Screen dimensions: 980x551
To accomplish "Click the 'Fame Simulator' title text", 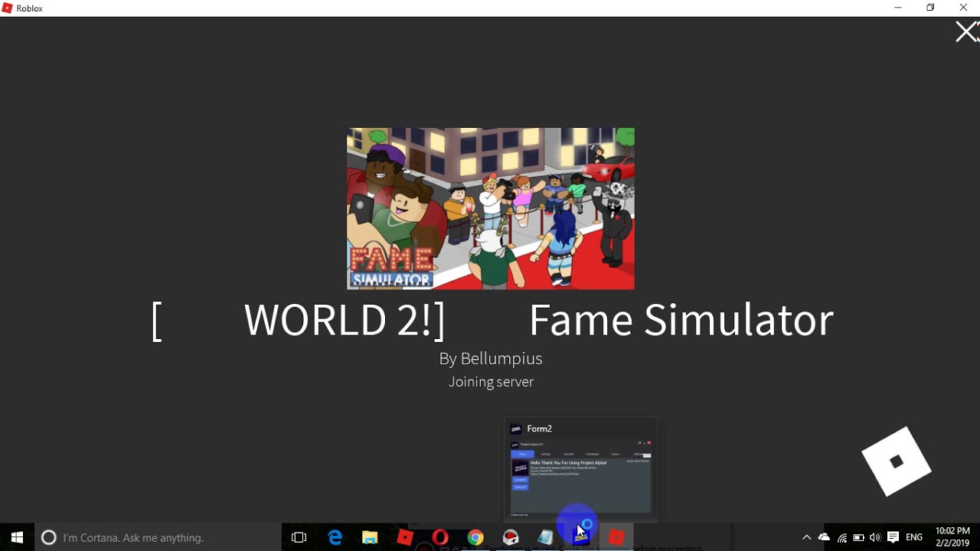I will click(681, 320).
